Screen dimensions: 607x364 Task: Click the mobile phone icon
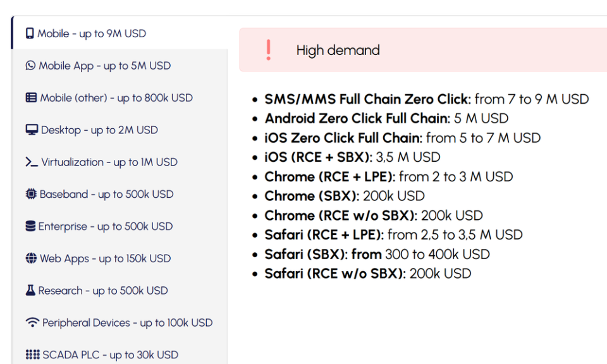point(30,33)
